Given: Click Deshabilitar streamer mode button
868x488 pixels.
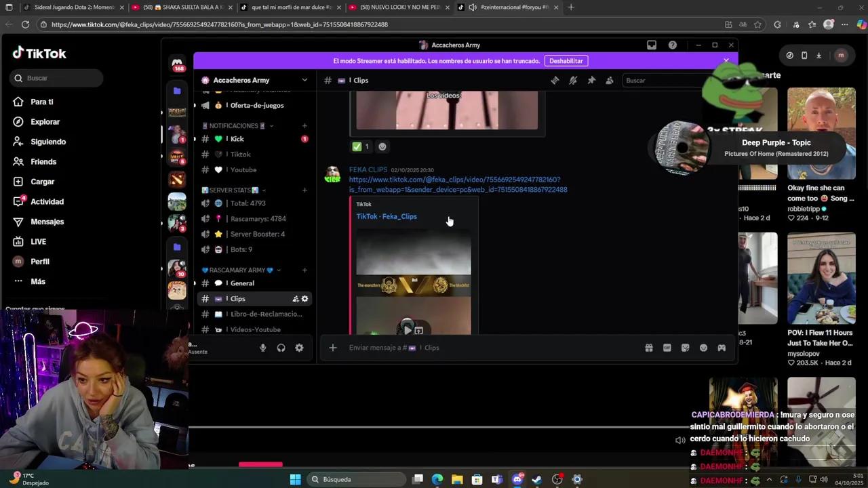Looking at the screenshot, I should 566,61.
